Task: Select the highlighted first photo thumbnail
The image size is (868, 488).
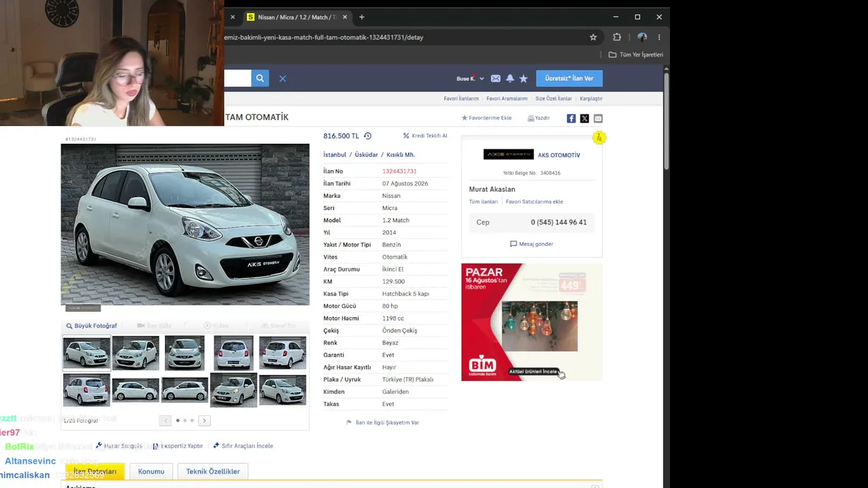Action: point(86,353)
